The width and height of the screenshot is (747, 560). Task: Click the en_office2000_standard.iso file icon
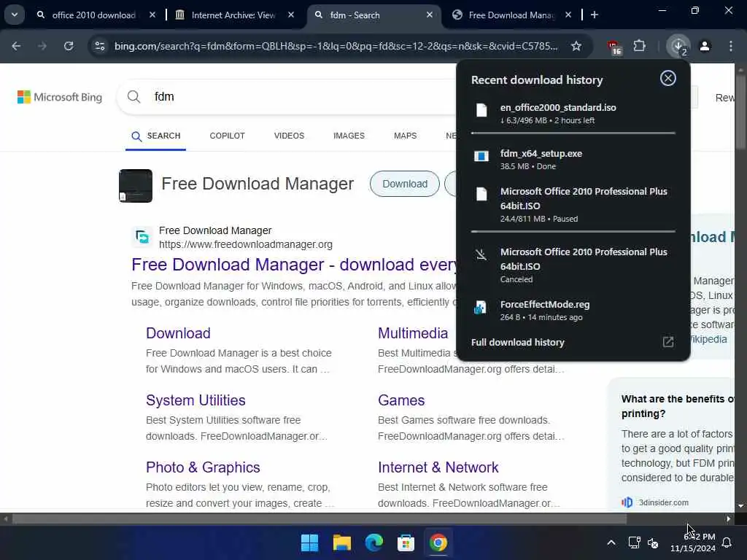[481, 111]
